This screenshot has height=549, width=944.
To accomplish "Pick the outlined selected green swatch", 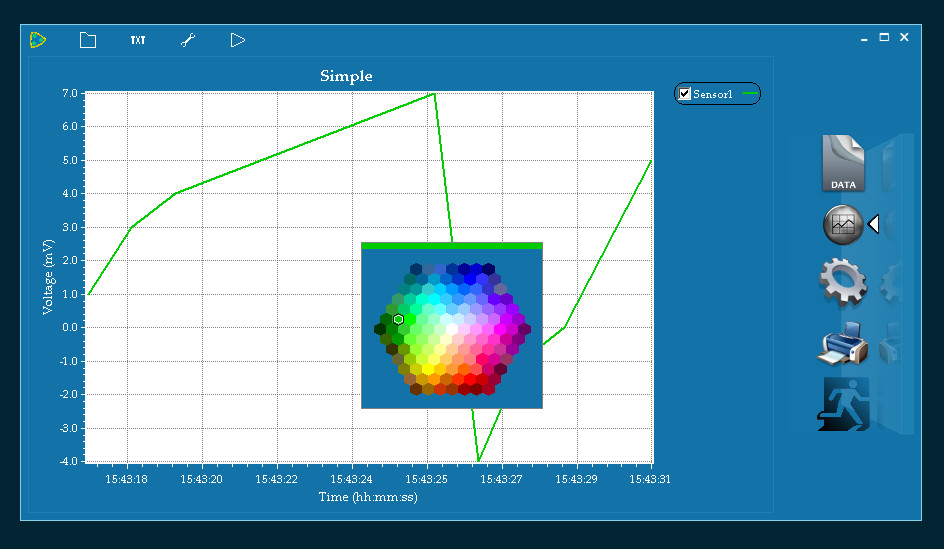I will [x=399, y=319].
